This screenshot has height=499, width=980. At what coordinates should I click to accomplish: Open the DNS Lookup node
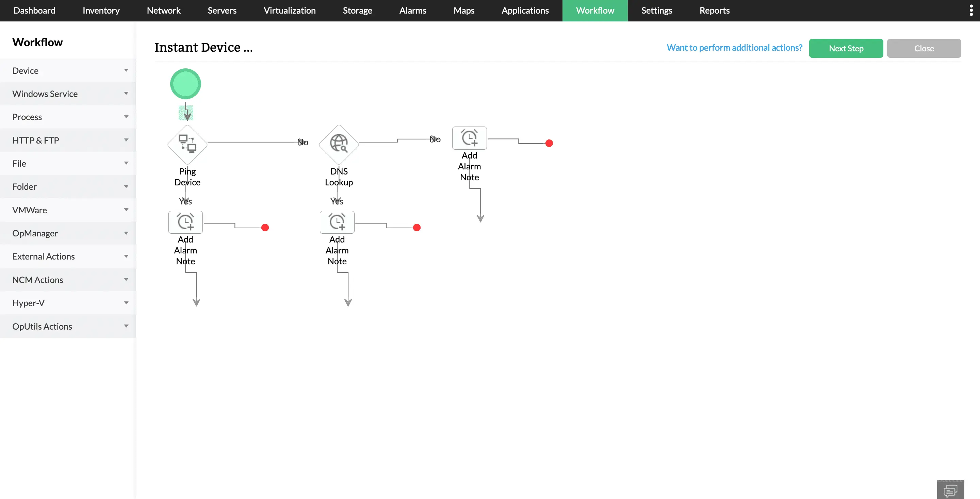[338, 144]
